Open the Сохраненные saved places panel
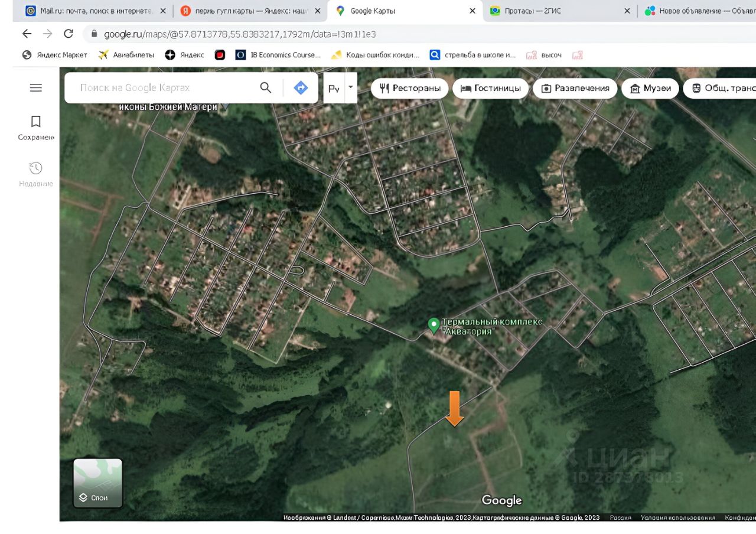Image resolution: width=756 pixels, height=534 pixels. click(36, 128)
